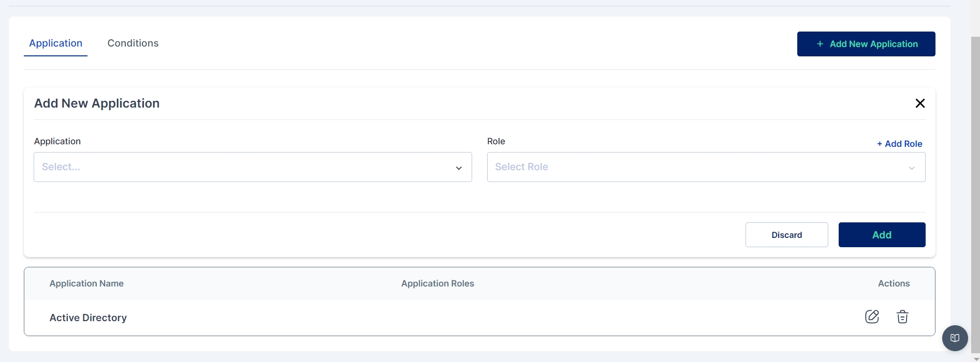Open the Select Role dropdown
Viewport: 980px width, 362px height.
[694, 167]
